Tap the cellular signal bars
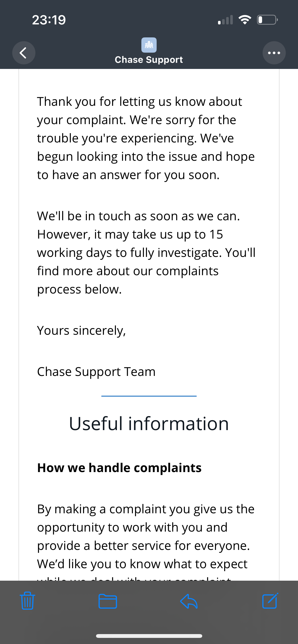This screenshot has height=644, width=298. (225, 20)
